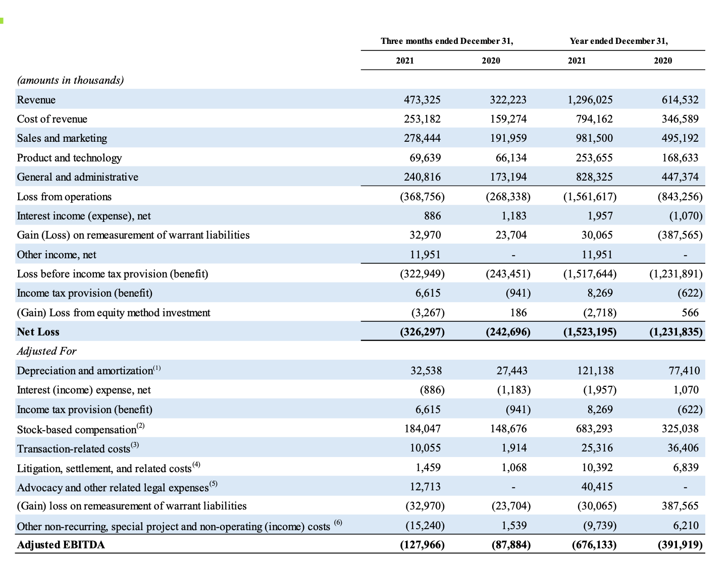Click depreciation value 121,138

(x=595, y=371)
